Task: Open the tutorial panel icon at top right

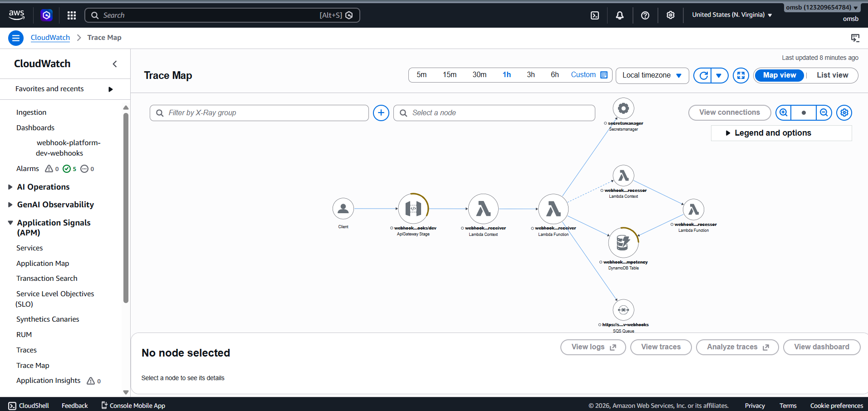Action: [x=855, y=38]
